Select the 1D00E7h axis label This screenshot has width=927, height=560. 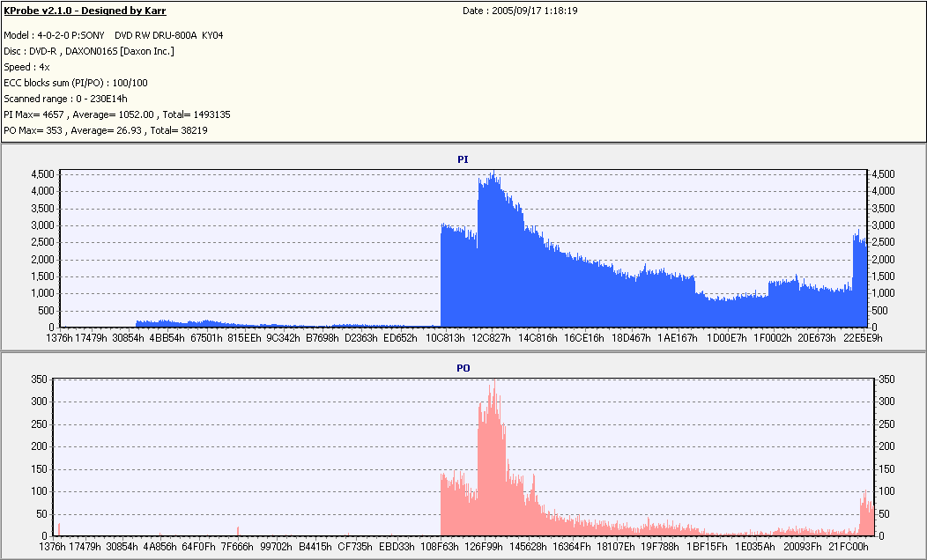[x=727, y=338]
